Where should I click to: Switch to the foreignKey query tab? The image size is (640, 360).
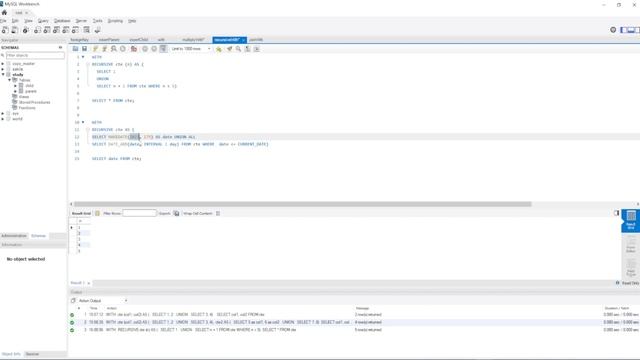tap(80, 40)
